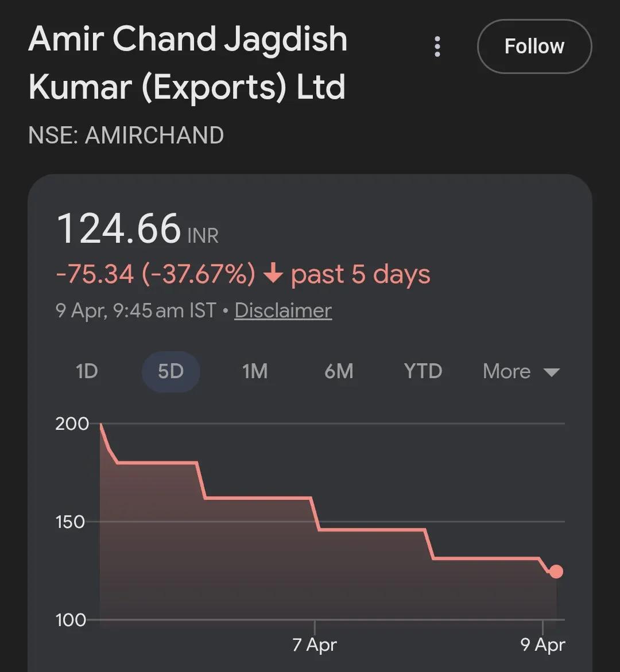Viewport: 620px width, 672px height.
Task: Switch to the 6M range
Action: click(x=339, y=371)
